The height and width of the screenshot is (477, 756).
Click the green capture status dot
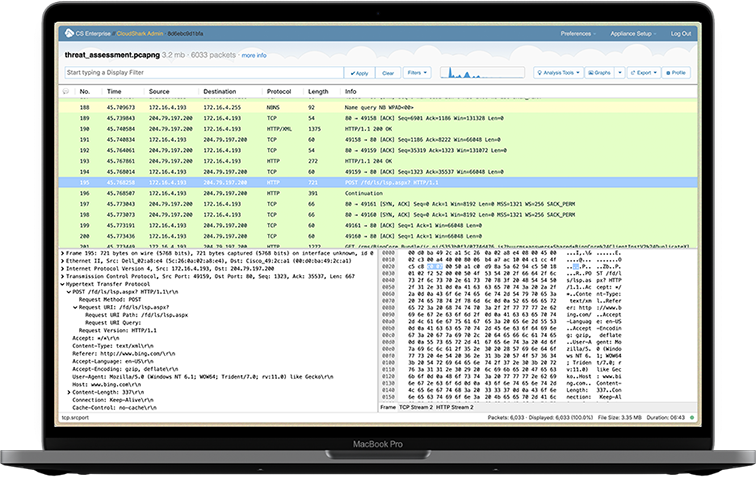692,418
